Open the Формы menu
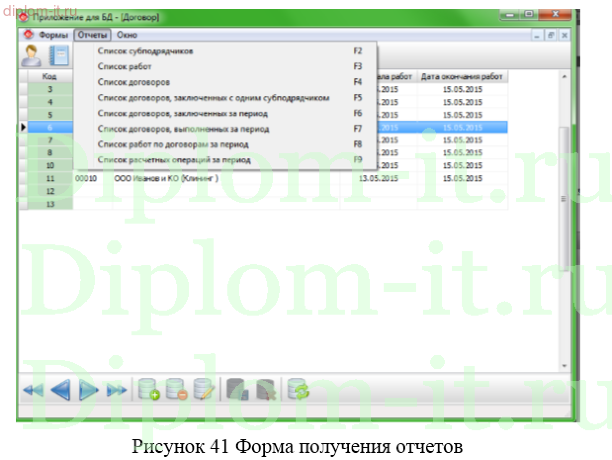The height and width of the screenshot is (460, 612). pos(53,35)
